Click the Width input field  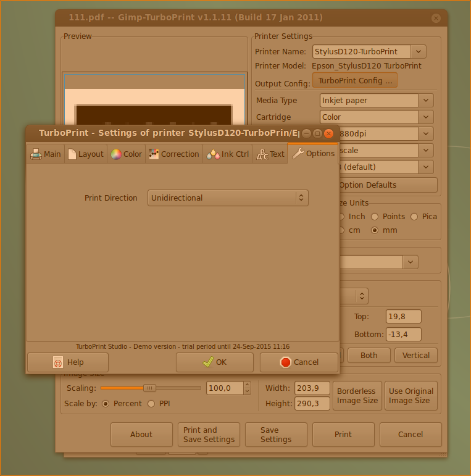(x=312, y=388)
